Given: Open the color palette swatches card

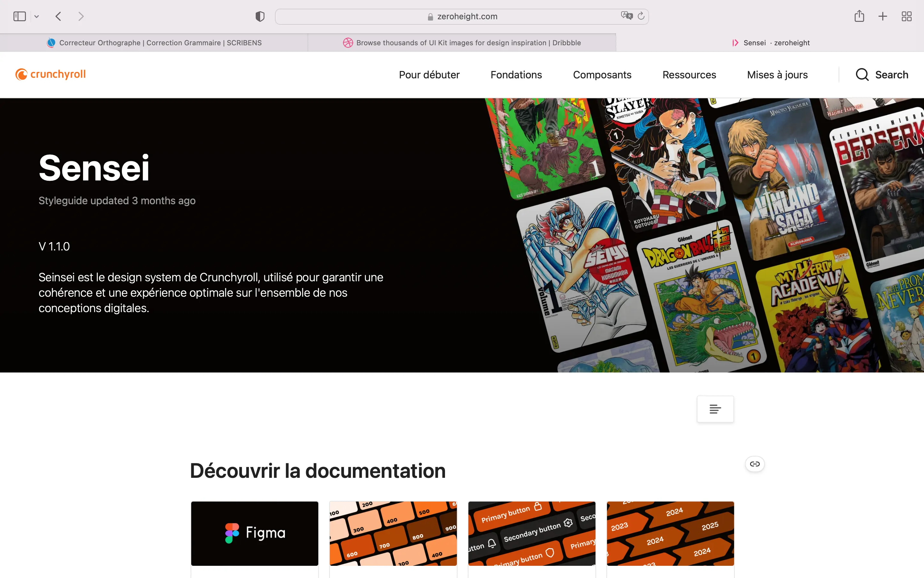Looking at the screenshot, I should pos(393,533).
